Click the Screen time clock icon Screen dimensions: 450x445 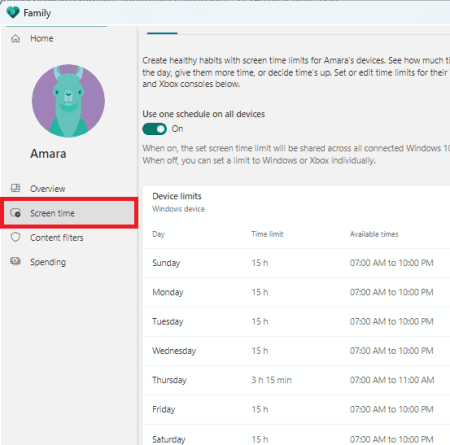pyautogui.click(x=15, y=213)
